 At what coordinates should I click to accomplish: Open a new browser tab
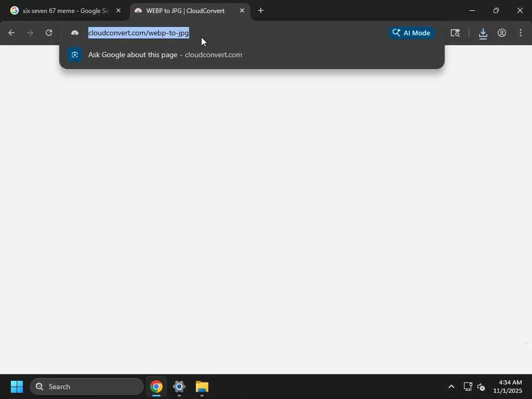(261, 10)
